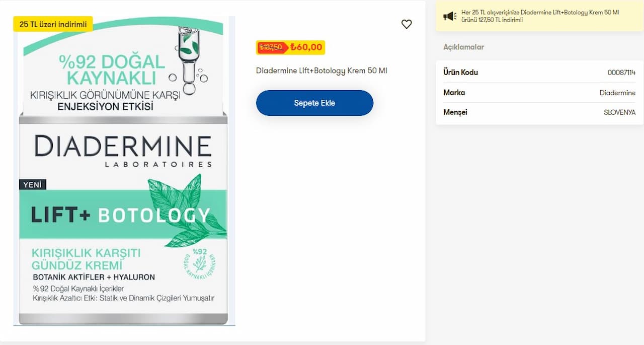Select the Ürün Kodu row label
Image resolution: width=644 pixels, height=345 pixels.
click(460, 72)
